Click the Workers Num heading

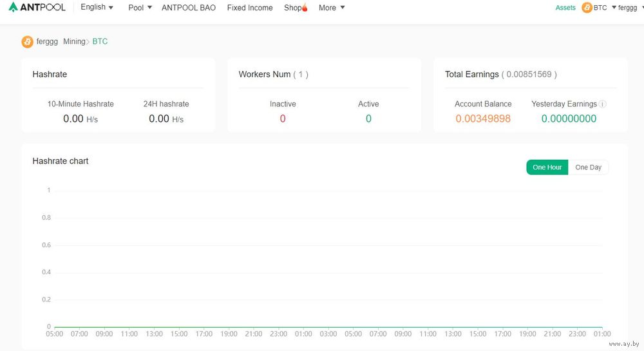[265, 74]
